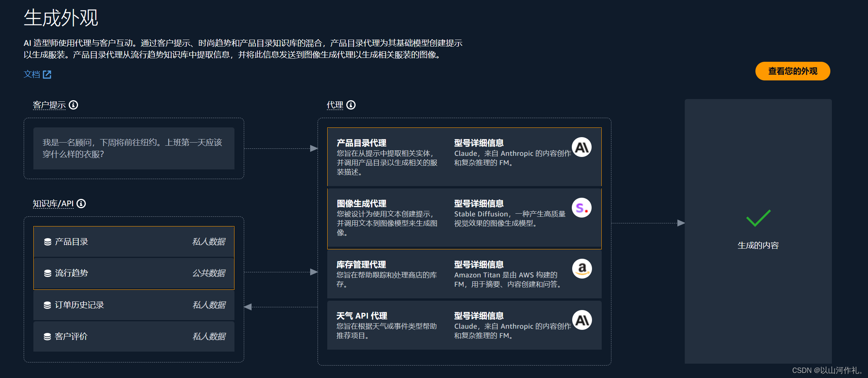Click the database icon beside 客户评价

point(47,337)
